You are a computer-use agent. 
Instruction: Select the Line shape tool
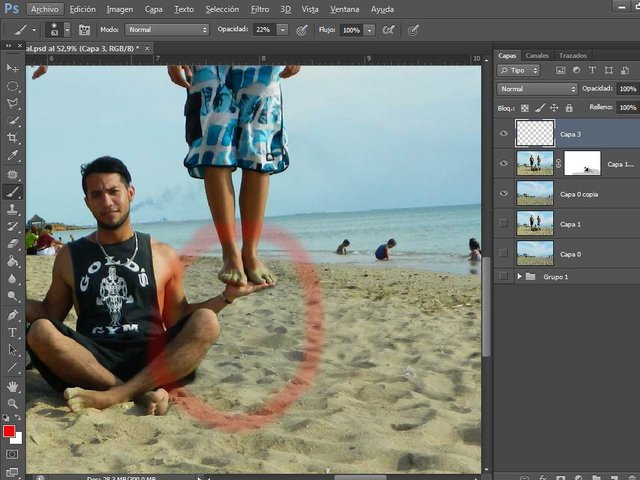12,368
